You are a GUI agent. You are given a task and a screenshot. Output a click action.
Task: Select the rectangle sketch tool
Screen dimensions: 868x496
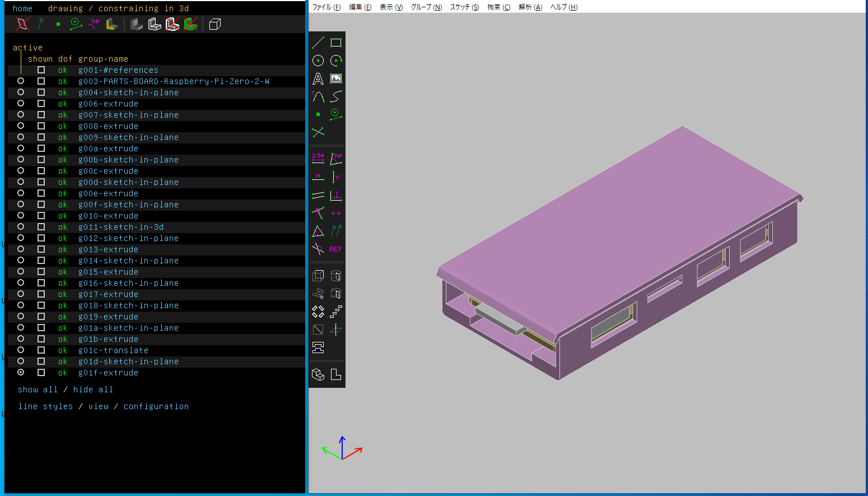coord(336,43)
